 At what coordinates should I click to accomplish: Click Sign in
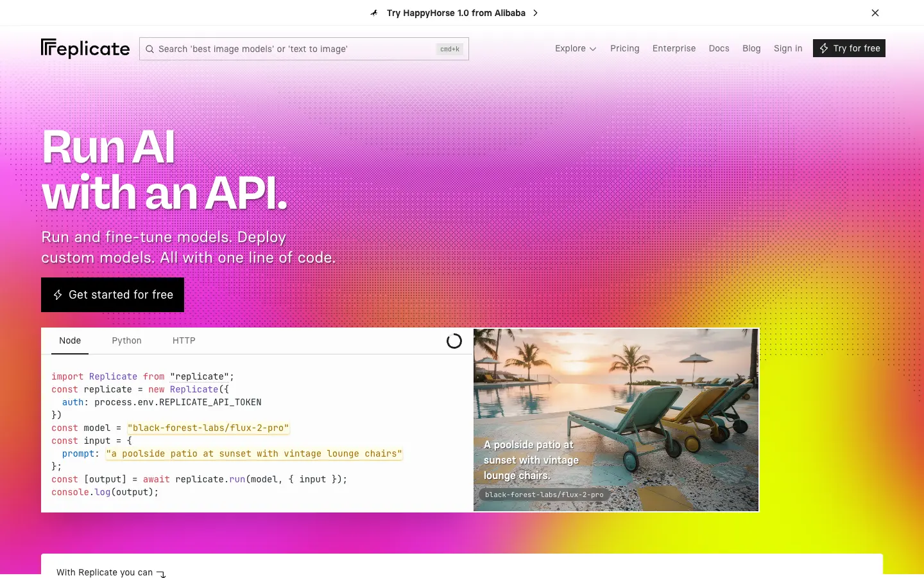[x=788, y=48]
